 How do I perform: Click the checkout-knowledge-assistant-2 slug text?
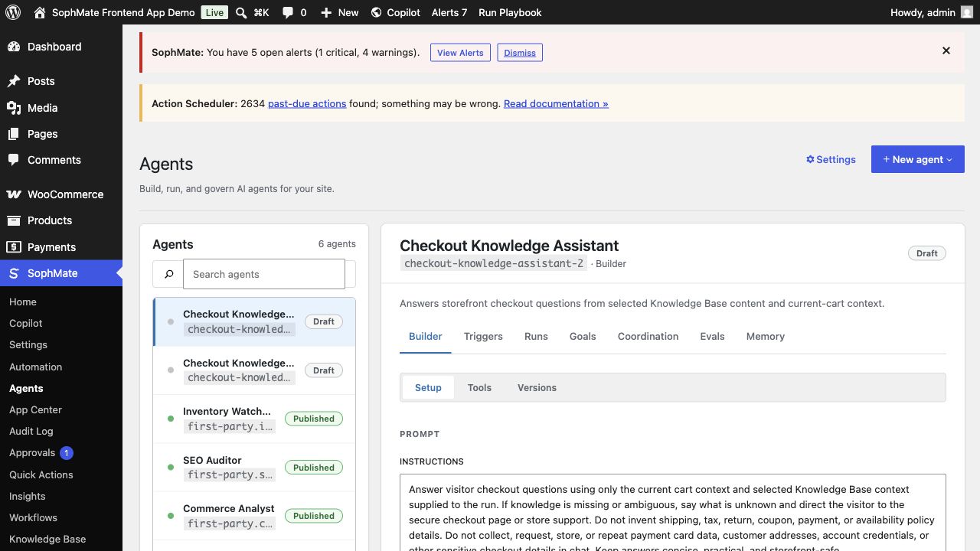coord(494,263)
